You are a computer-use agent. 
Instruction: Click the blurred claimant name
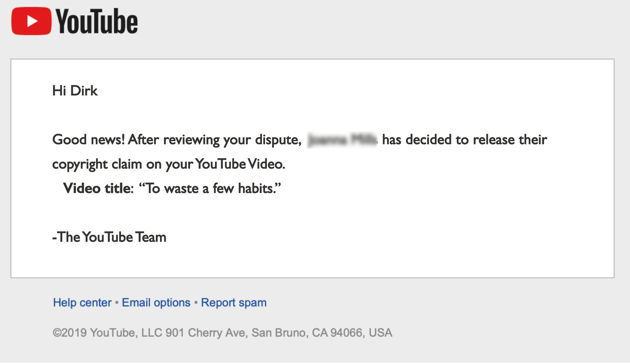pyautogui.click(x=342, y=140)
